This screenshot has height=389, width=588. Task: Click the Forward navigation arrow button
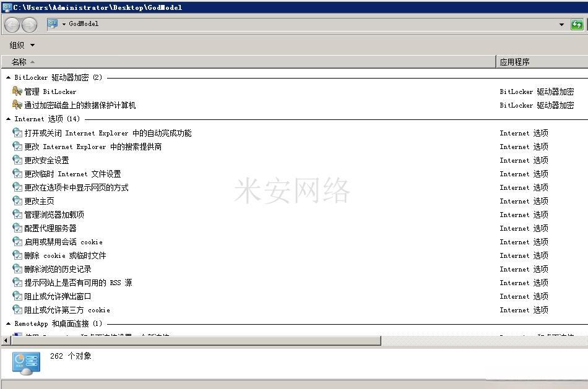[x=29, y=25]
